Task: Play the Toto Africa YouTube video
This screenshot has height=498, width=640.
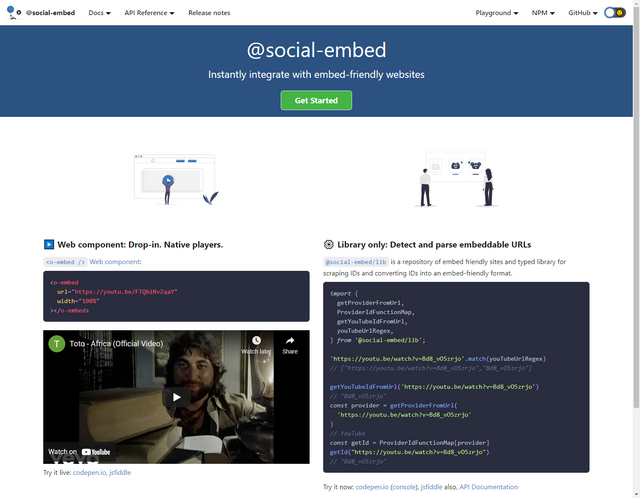Action: [x=176, y=397]
